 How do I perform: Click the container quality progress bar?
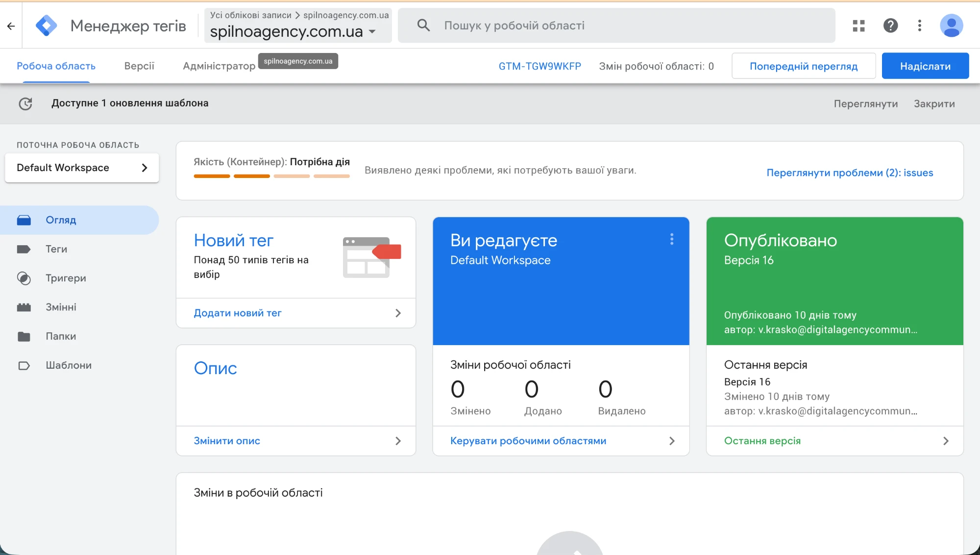tap(271, 176)
